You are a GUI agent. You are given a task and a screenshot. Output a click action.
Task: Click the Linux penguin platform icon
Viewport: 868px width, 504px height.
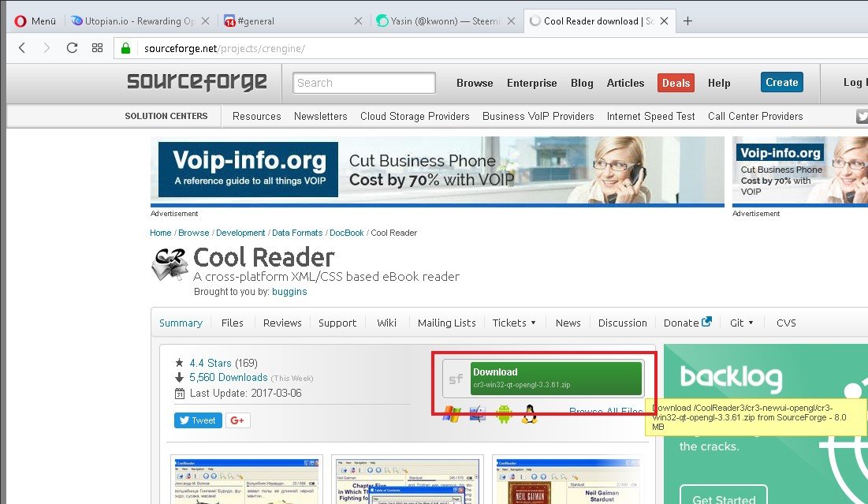point(530,414)
